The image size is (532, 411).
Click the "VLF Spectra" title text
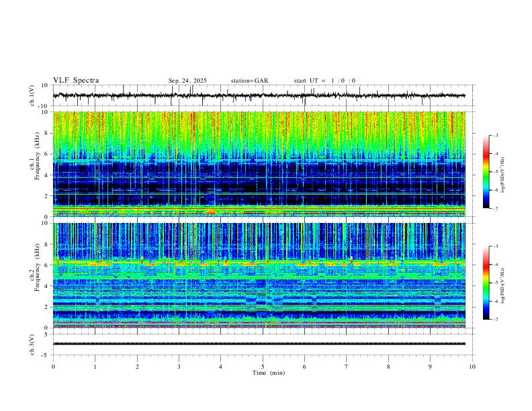point(76,81)
